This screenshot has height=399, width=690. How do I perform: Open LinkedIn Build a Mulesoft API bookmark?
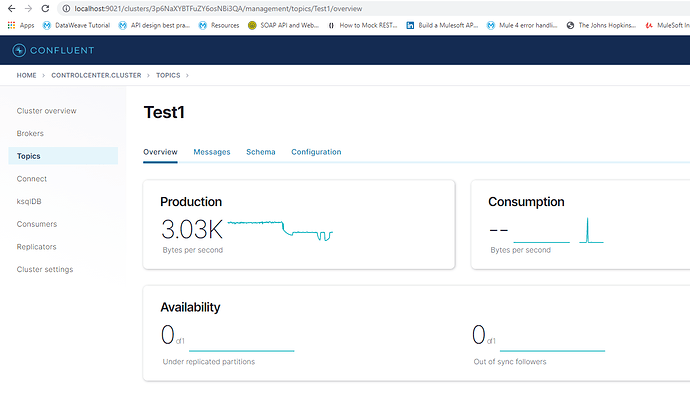click(442, 25)
